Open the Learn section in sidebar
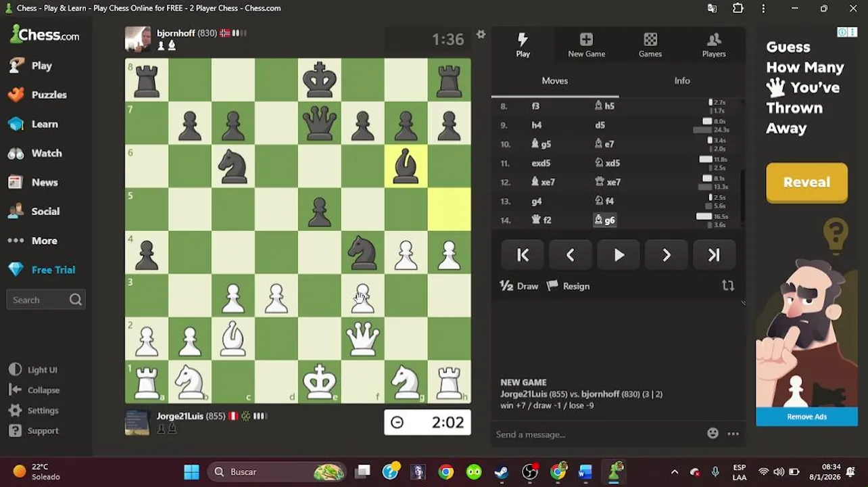 [x=33, y=124]
